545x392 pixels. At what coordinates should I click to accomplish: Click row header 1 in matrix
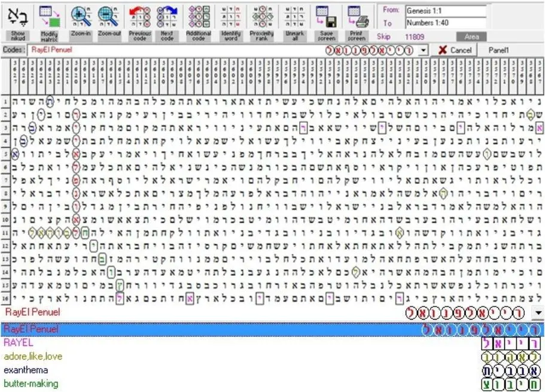tap(5, 102)
